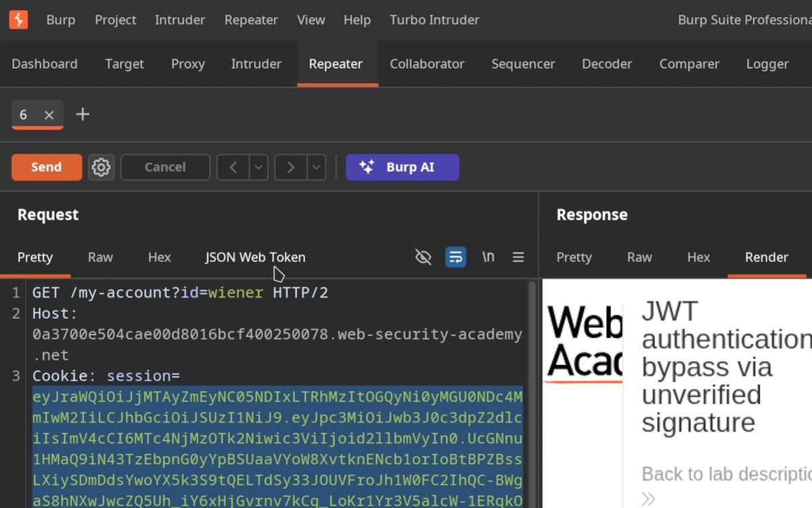This screenshot has width=812, height=508.
Task: Toggle hide non-printable characters eye icon
Action: [x=424, y=257]
